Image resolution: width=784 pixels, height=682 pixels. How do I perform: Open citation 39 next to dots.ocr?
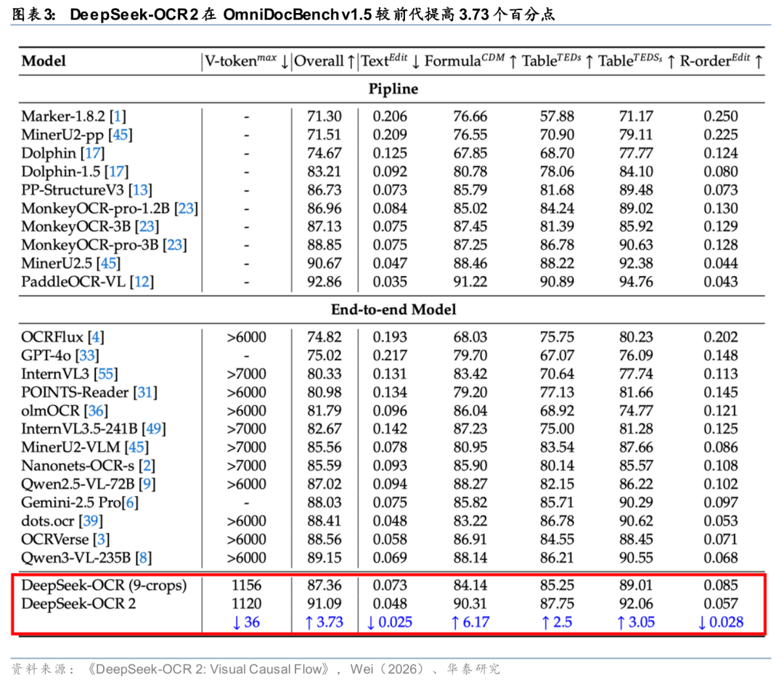tap(91, 521)
